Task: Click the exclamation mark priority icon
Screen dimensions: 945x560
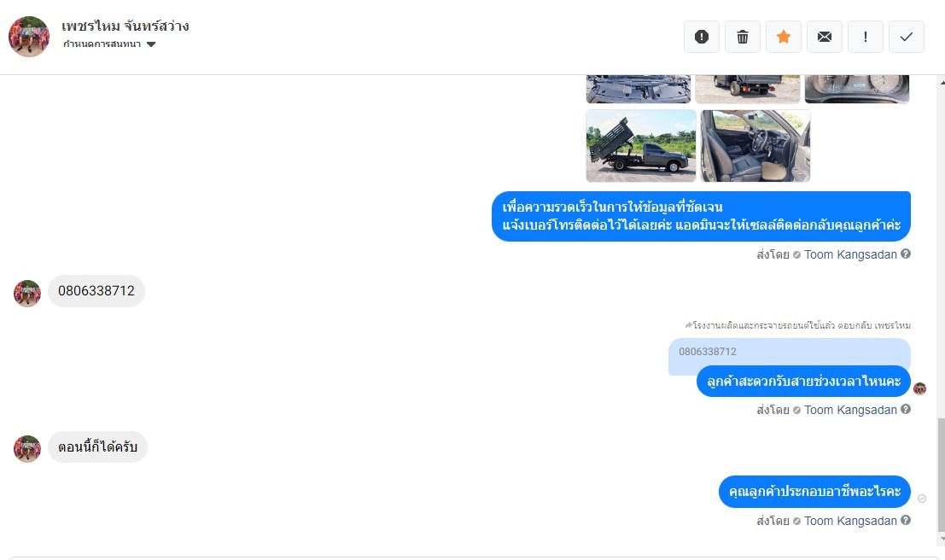Action: coord(866,37)
